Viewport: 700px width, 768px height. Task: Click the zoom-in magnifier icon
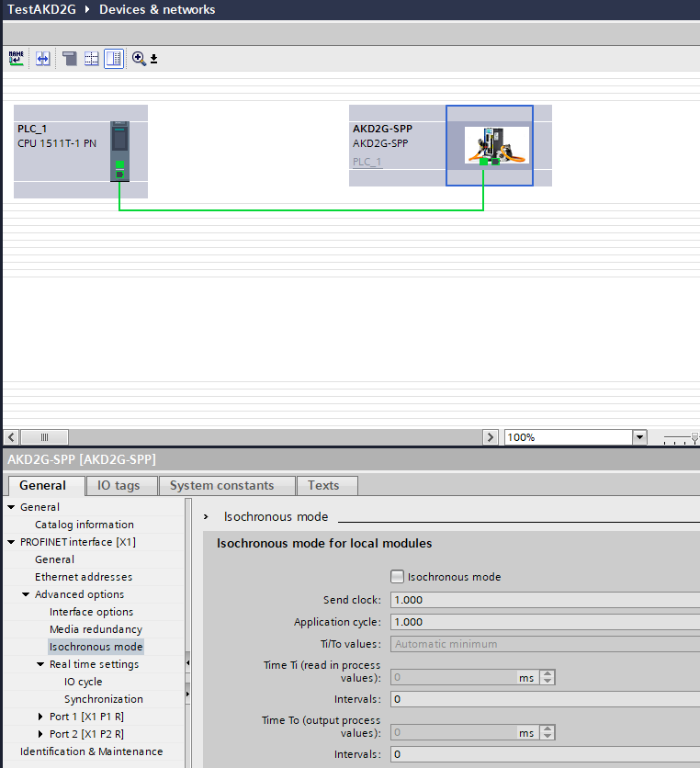pyautogui.click(x=139, y=59)
